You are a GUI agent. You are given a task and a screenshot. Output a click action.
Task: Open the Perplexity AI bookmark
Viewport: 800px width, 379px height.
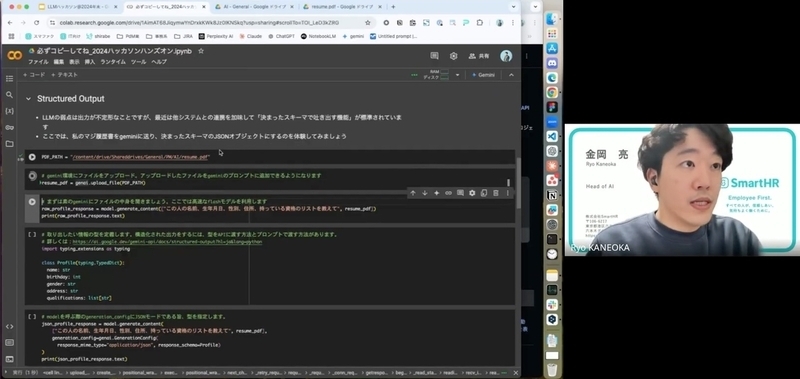(x=216, y=36)
